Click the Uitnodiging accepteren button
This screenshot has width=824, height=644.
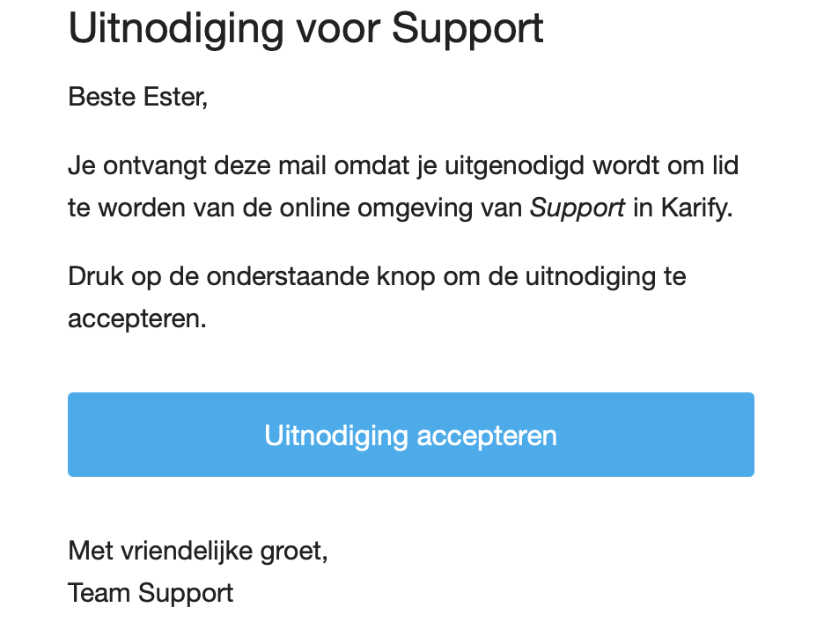click(x=411, y=435)
